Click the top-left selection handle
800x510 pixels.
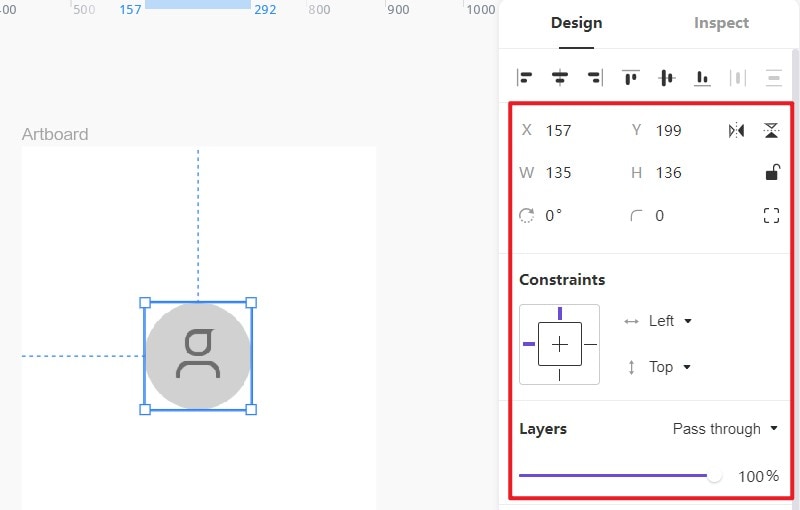pyautogui.click(x=145, y=303)
